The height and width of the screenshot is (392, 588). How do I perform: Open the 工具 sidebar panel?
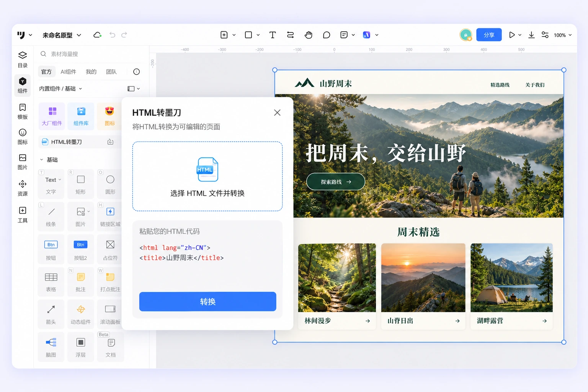click(x=23, y=214)
